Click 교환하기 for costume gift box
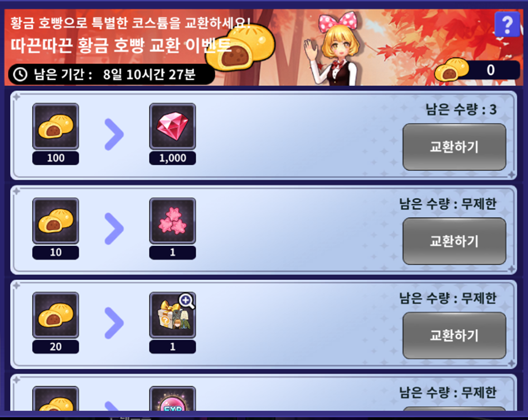Image resolution: width=528 pixels, height=420 pixels. click(x=454, y=336)
